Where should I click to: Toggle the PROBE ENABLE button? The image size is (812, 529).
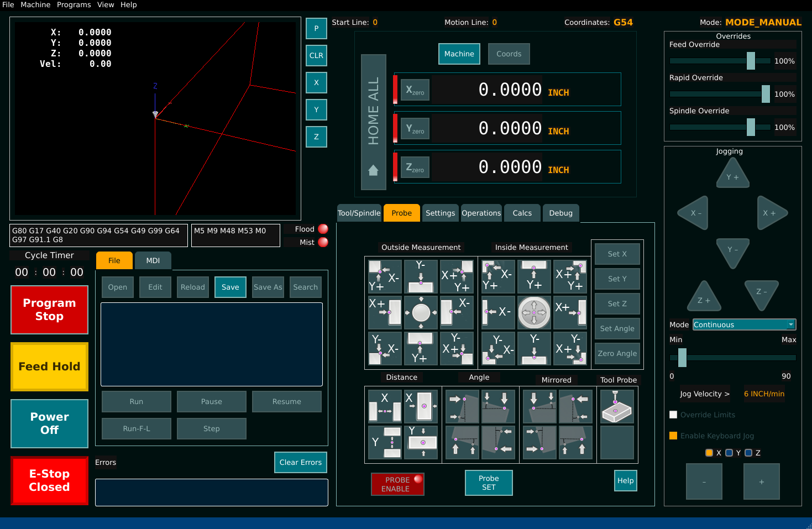397,484
